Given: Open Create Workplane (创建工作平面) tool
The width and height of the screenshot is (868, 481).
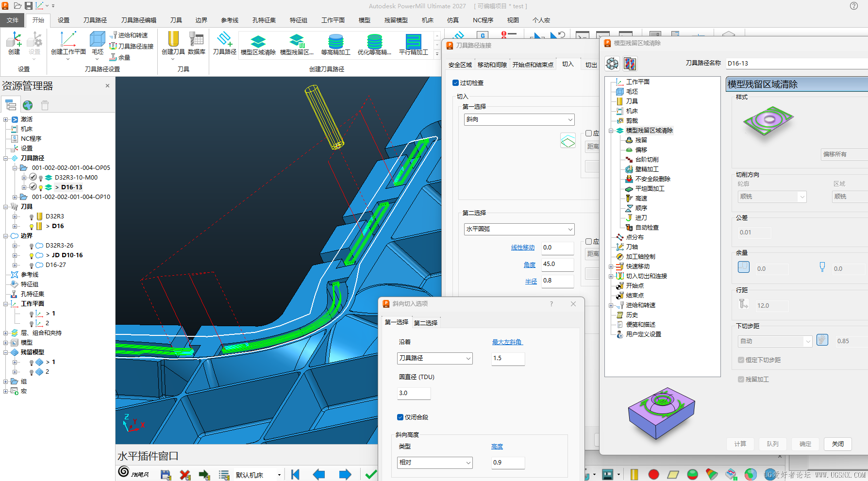Looking at the screenshot, I should (68, 43).
